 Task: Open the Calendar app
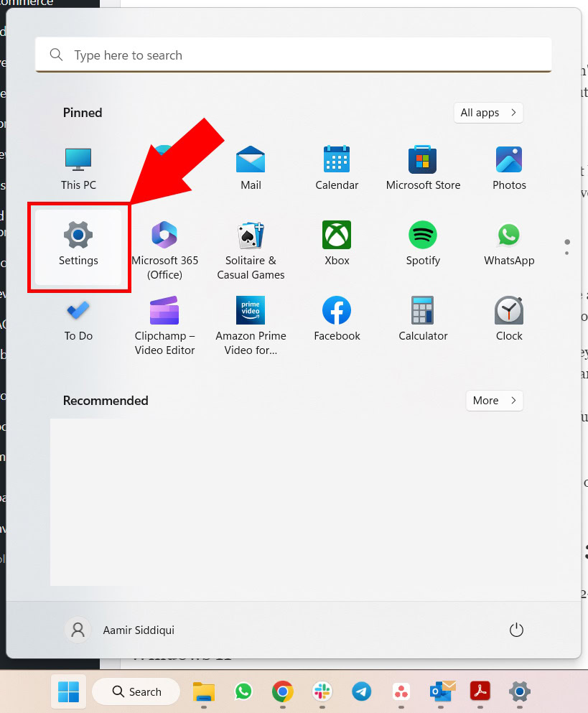point(336,167)
